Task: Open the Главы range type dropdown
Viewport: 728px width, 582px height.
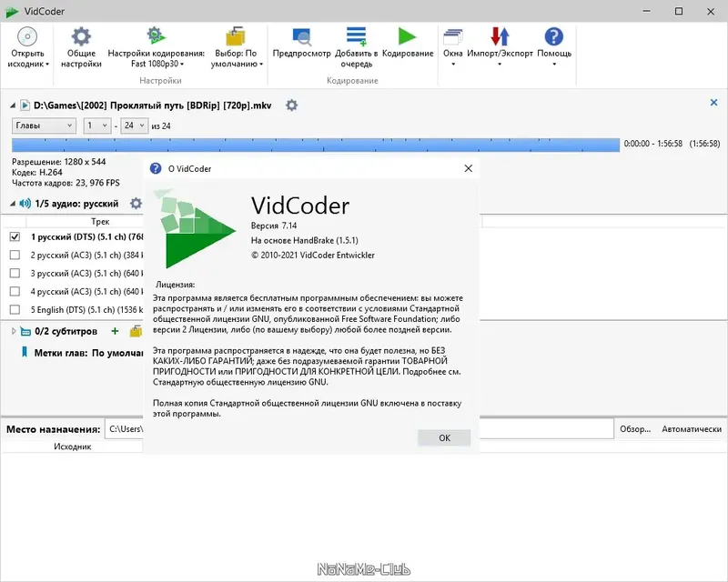Action: coord(44,125)
